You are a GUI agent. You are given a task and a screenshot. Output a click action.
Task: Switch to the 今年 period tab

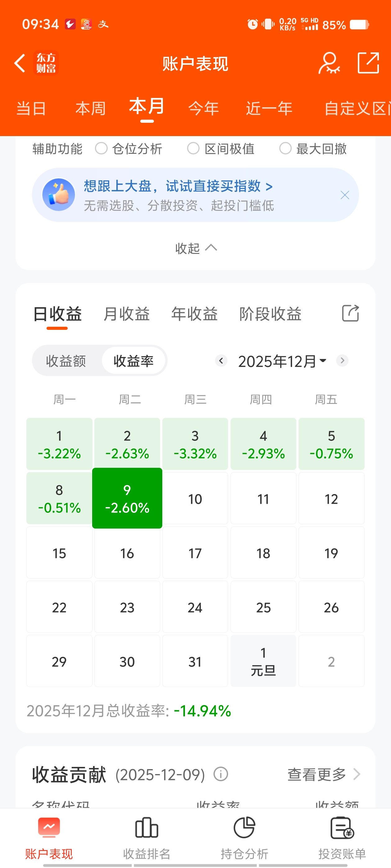point(204,108)
